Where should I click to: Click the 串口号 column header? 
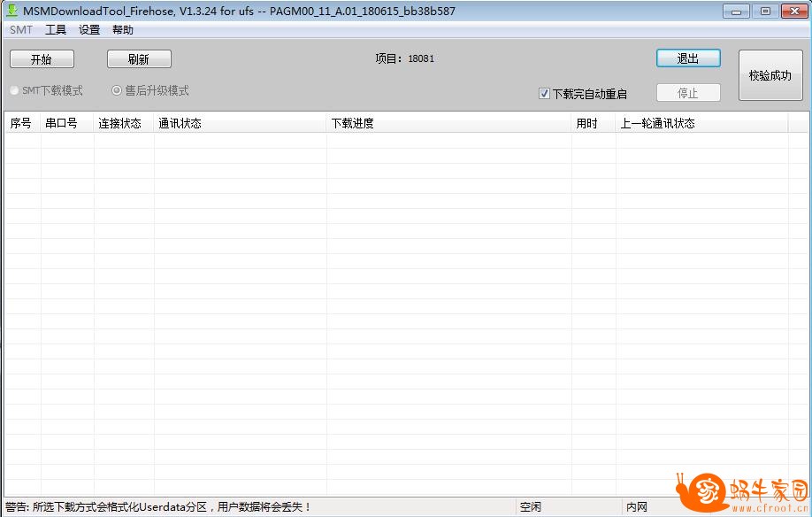67,123
